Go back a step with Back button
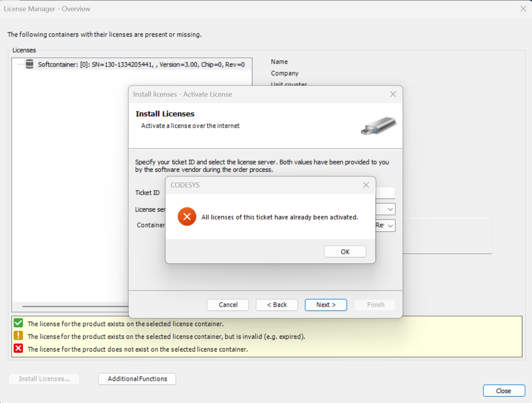The width and height of the screenshot is (532, 403). tap(277, 304)
